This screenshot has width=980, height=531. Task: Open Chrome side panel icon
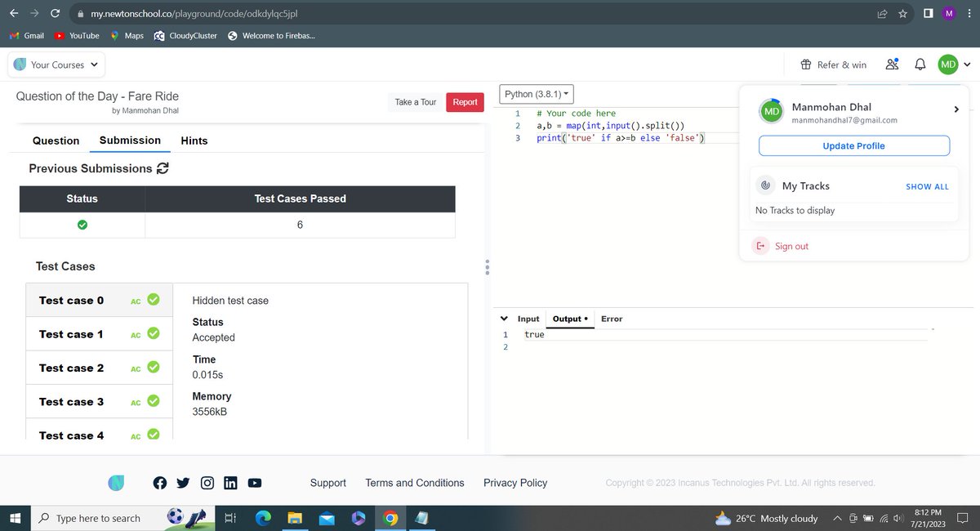coord(929,14)
